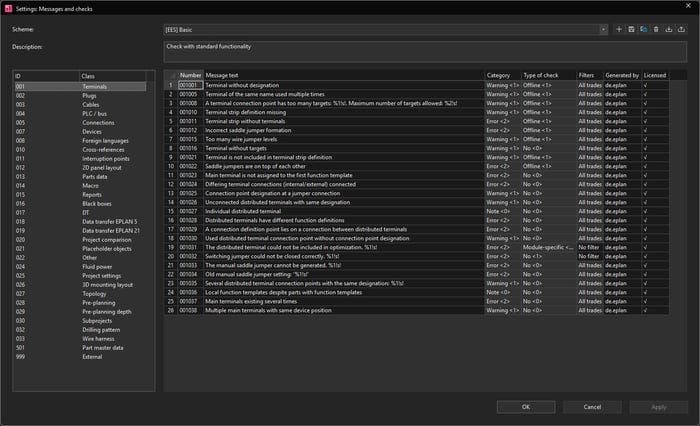700x426 pixels.
Task: Open Type of check cell for message 001011
Action: (549, 121)
